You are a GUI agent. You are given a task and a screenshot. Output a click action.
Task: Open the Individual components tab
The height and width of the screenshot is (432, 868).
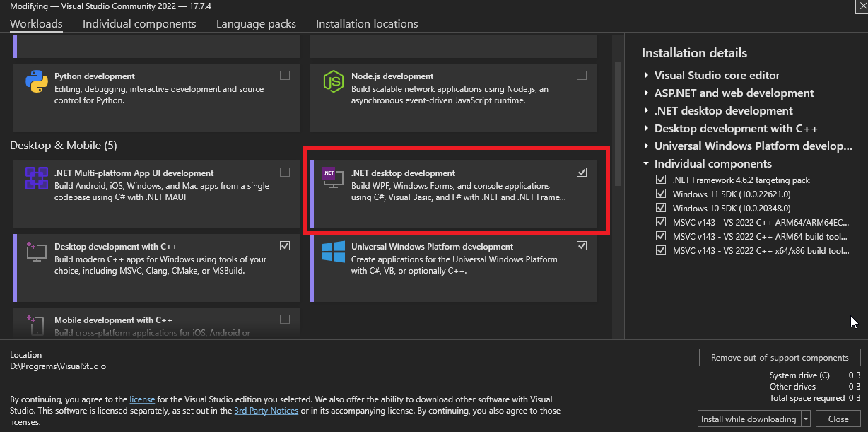pyautogui.click(x=139, y=23)
